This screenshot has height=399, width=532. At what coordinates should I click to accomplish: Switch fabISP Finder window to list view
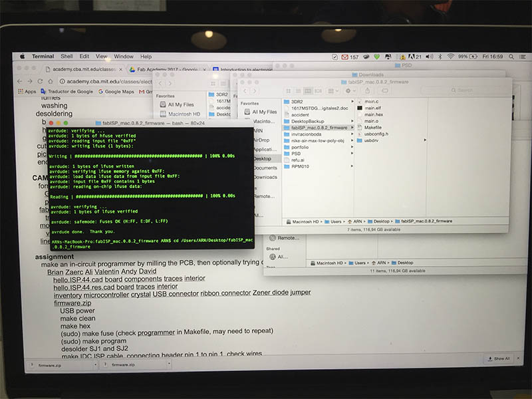(x=298, y=91)
